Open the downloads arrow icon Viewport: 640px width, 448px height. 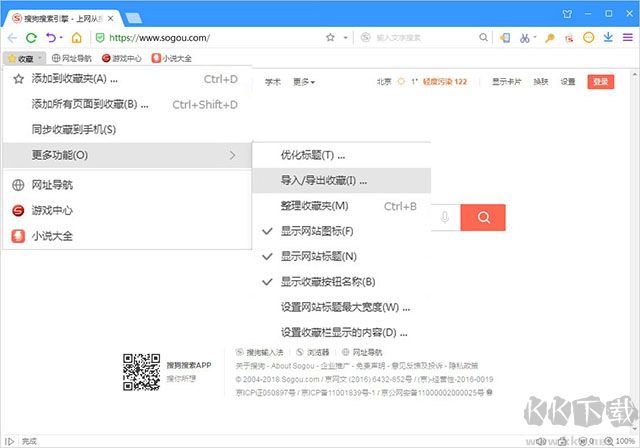click(x=608, y=38)
